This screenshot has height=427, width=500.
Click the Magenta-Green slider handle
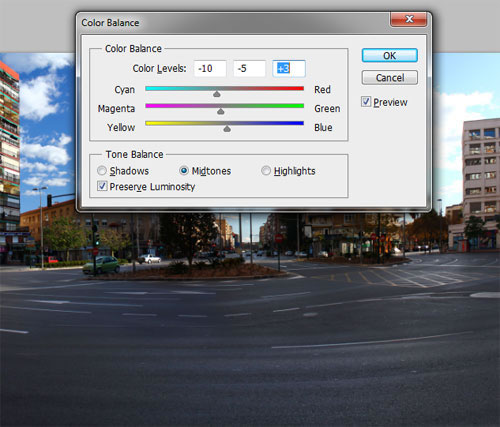221,111
